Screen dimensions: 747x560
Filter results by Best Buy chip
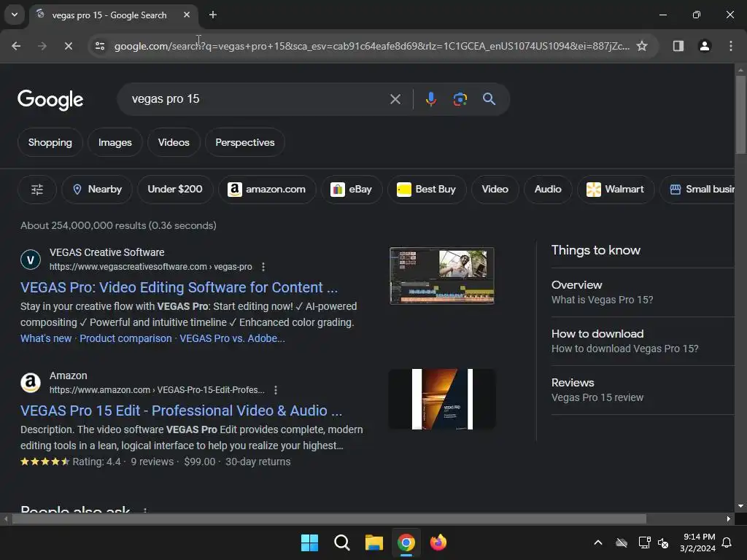[x=427, y=190]
